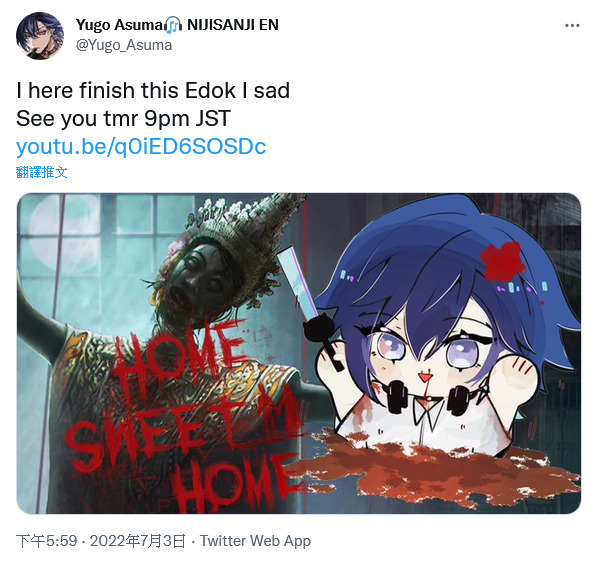598x565 pixels.
Task: Click the NIJISANJI EN text in display name
Action: point(233,25)
